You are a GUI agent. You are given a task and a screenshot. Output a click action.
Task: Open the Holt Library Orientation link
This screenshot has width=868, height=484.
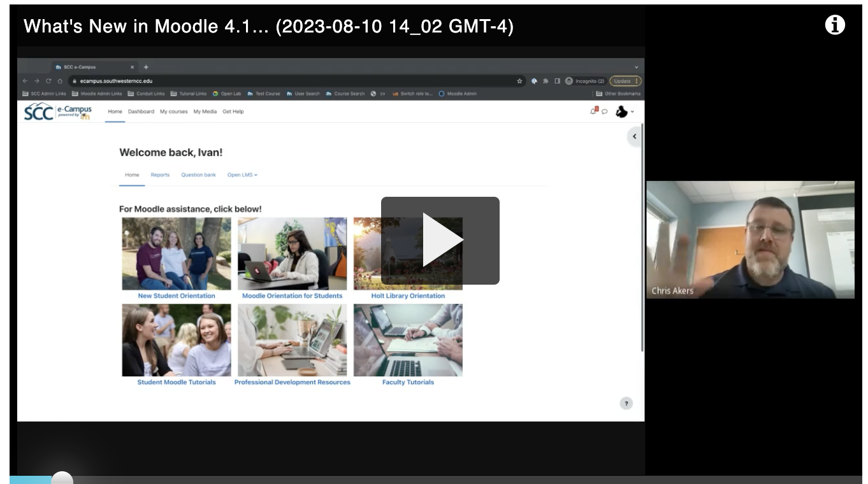click(408, 295)
